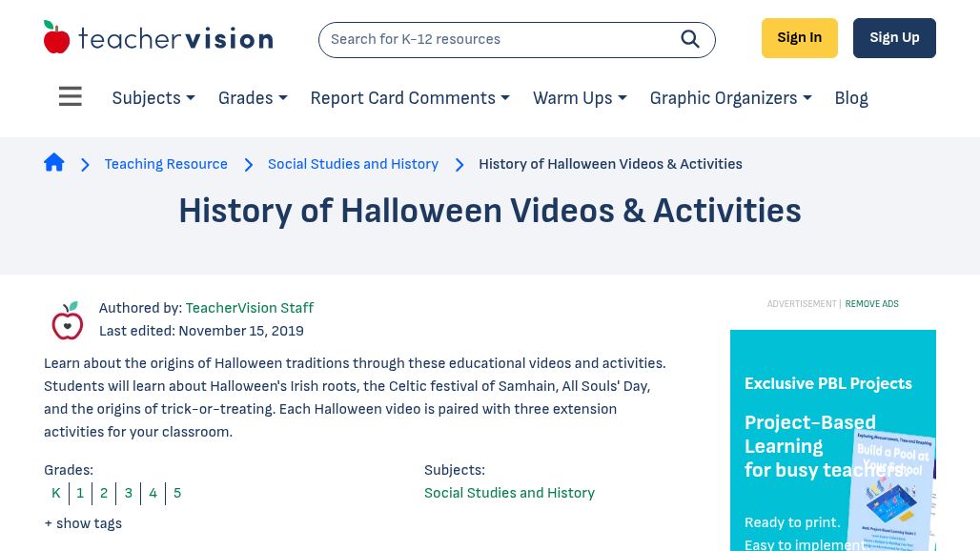Toggle the Kindergarten grade filter
This screenshot has width=980, height=551.
pos(55,494)
